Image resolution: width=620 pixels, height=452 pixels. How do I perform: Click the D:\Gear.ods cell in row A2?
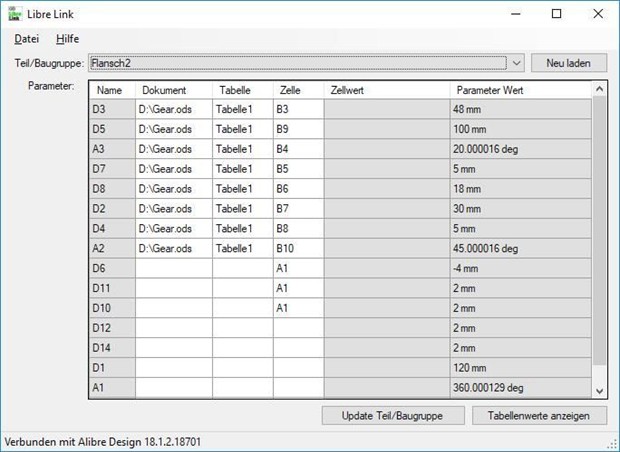(x=174, y=248)
